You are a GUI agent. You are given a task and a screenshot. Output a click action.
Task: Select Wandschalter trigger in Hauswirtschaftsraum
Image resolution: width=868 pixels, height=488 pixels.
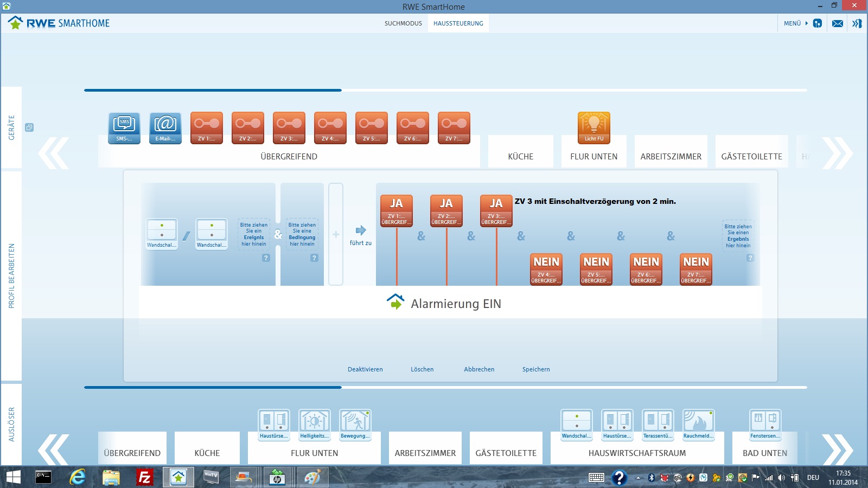click(x=577, y=425)
